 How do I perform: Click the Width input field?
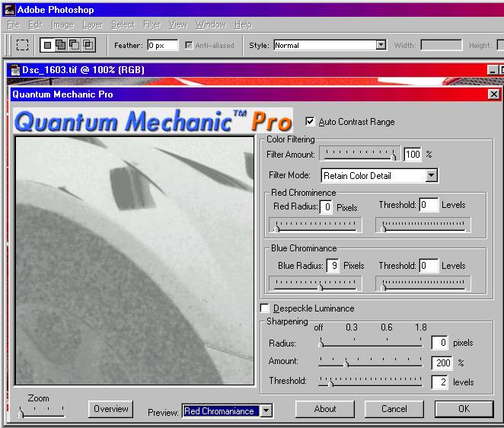click(x=442, y=45)
